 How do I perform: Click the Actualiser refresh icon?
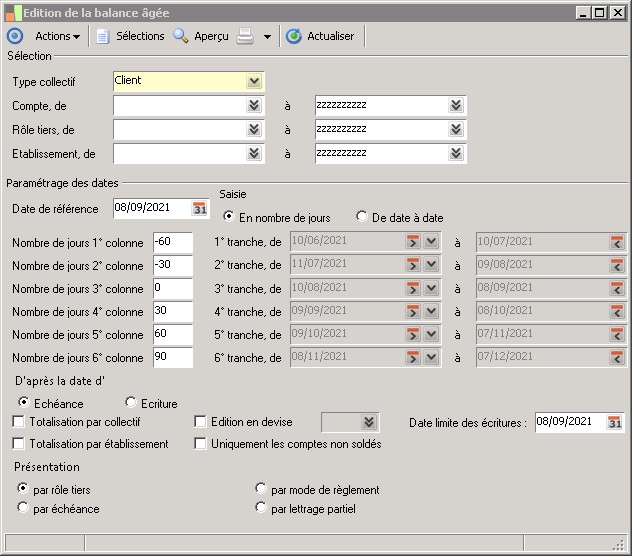coord(294,36)
